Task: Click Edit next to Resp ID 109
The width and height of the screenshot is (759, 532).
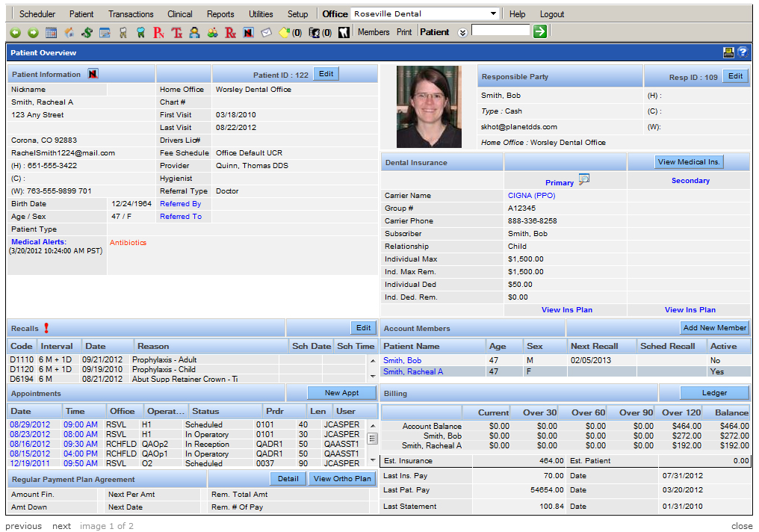Action: 735,76
